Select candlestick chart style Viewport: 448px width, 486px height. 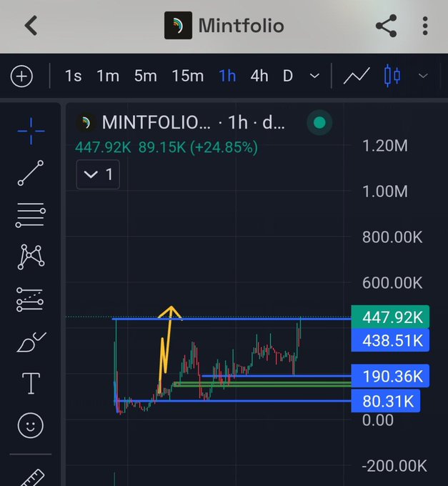coord(392,76)
